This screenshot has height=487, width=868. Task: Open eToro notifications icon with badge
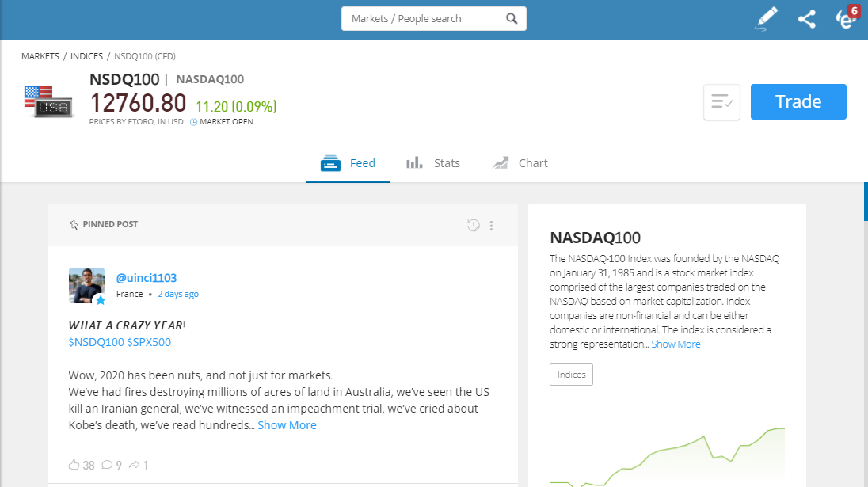(x=847, y=17)
